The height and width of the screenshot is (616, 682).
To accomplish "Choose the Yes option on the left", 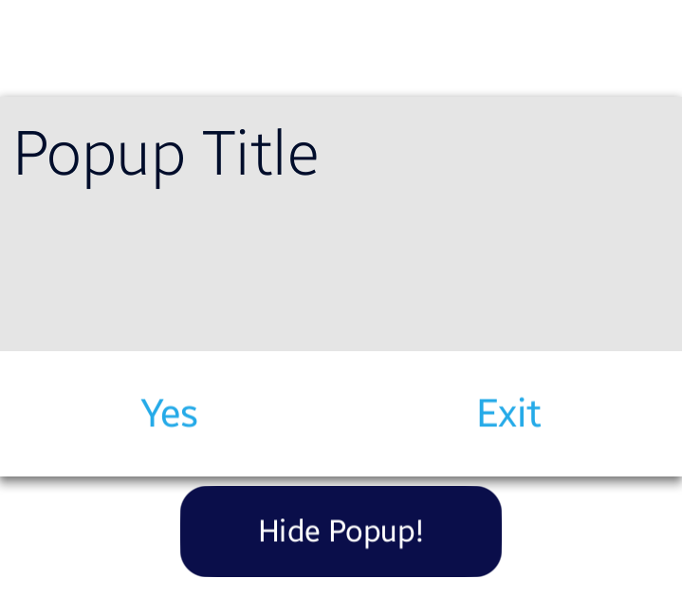I will coord(169,414).
